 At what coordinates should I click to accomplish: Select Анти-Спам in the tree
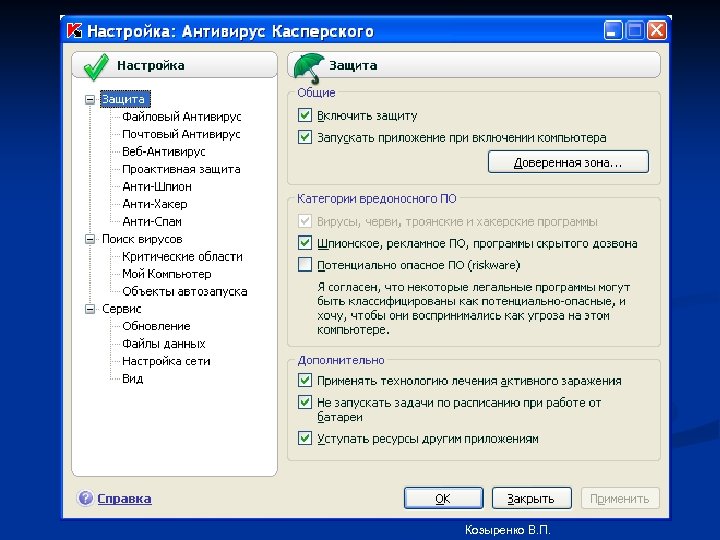pyautogui.click(x=152, y=221)
